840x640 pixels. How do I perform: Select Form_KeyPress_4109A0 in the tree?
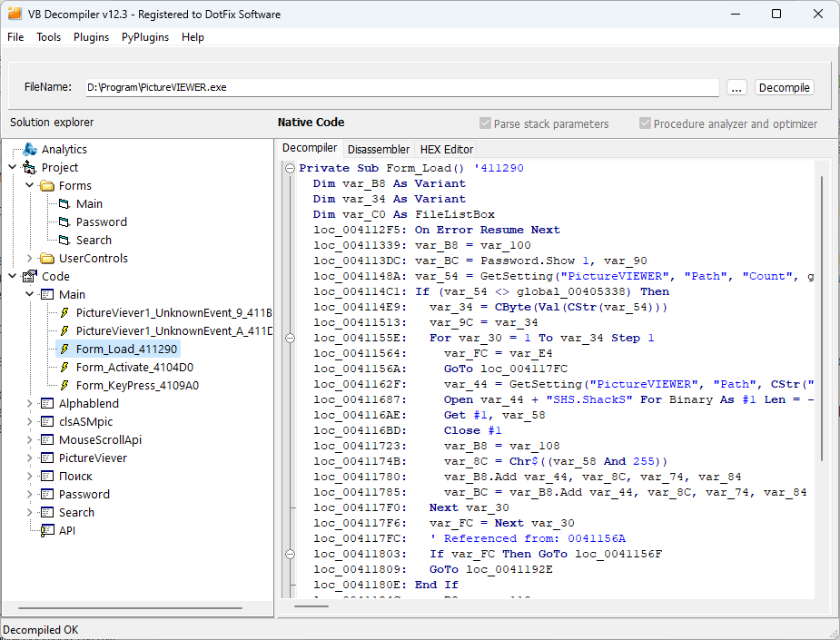137,386
